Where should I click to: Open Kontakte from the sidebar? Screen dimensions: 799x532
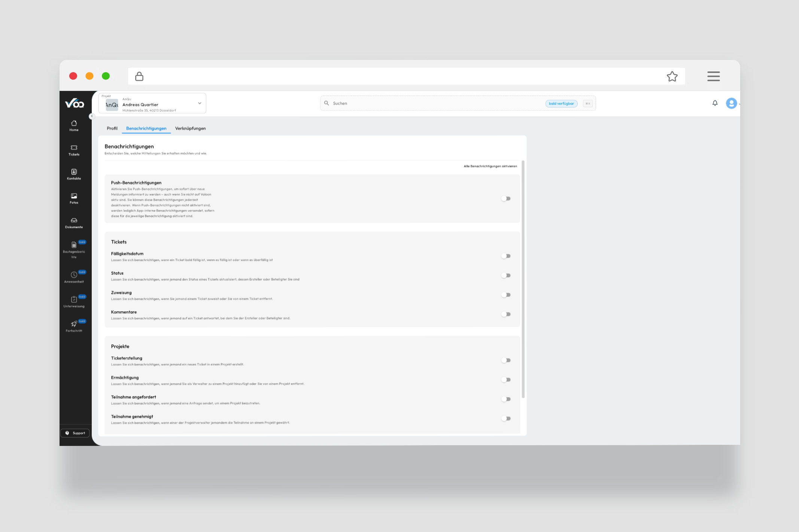coord(74,173)
